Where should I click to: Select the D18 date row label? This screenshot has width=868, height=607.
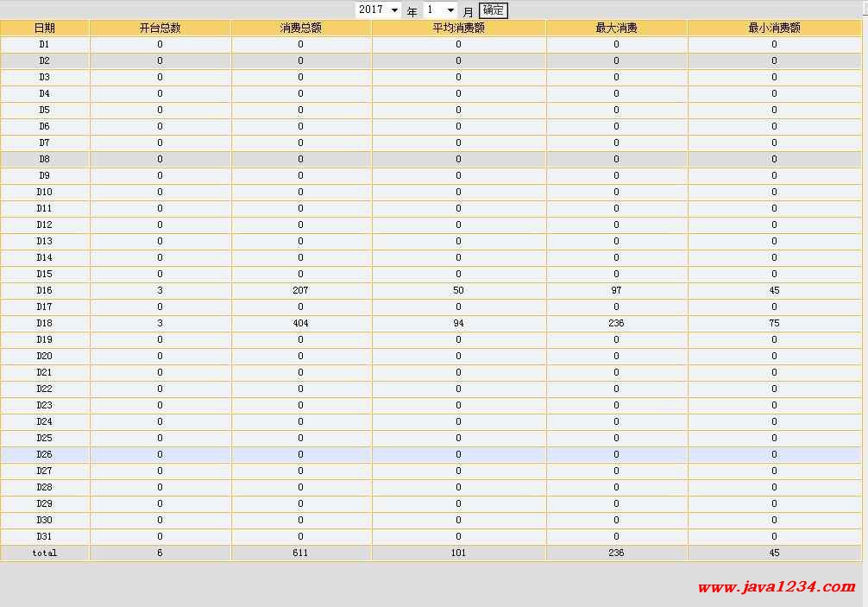pyautogui.click(x=44, y=323)
